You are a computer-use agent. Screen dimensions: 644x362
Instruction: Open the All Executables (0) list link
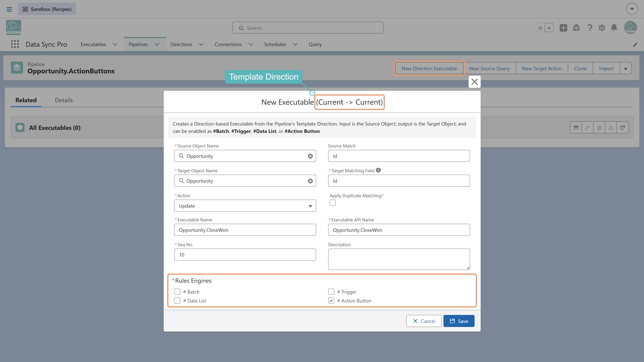pos(55,128)
